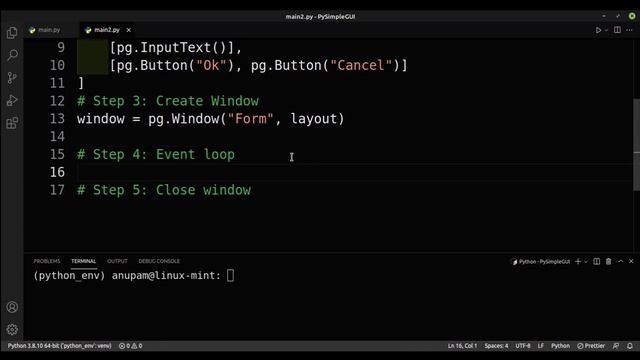
Task: Open the Accounts menu icon
Action: point(12,307)
